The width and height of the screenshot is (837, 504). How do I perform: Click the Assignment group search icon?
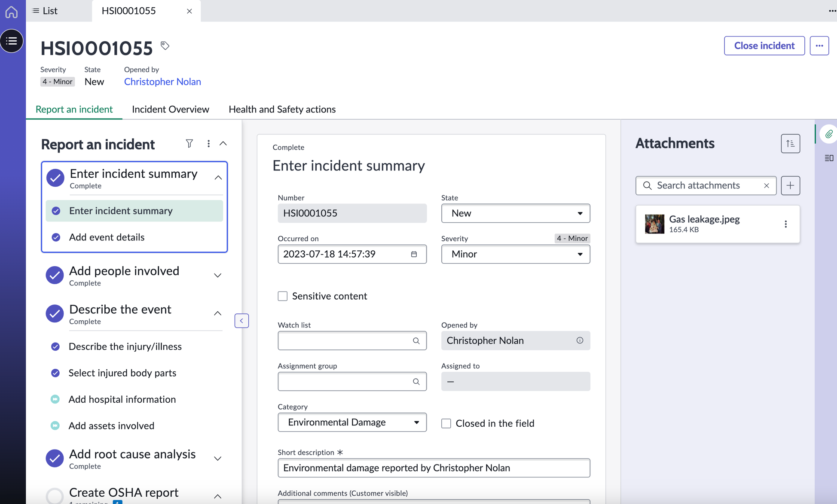click(x=416, y=382)
